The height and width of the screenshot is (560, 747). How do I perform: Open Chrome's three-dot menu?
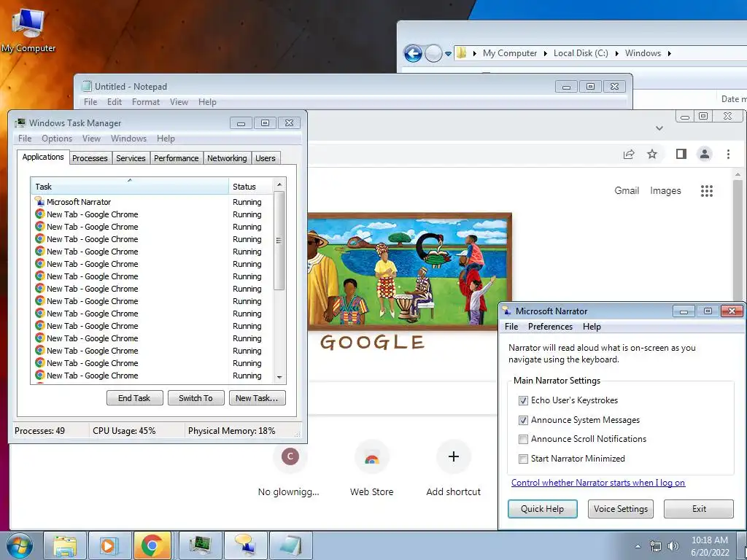pos(728,154)
